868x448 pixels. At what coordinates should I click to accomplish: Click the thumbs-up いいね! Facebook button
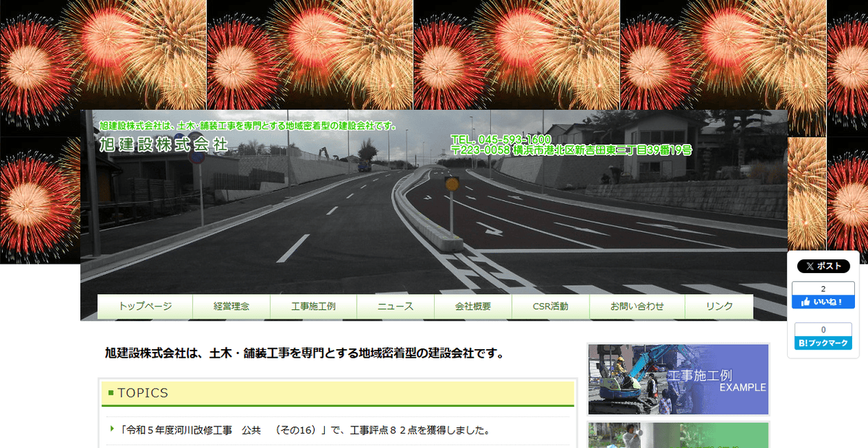(823, 301)
